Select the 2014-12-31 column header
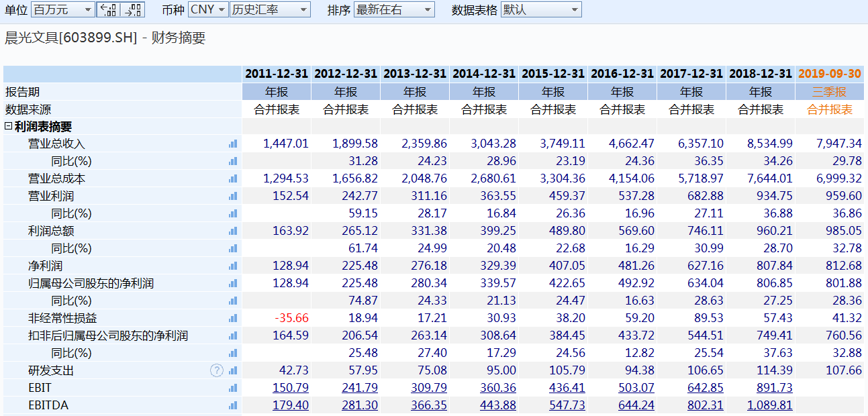The height and width of the screenshot is (416, 868). point(484,74)
